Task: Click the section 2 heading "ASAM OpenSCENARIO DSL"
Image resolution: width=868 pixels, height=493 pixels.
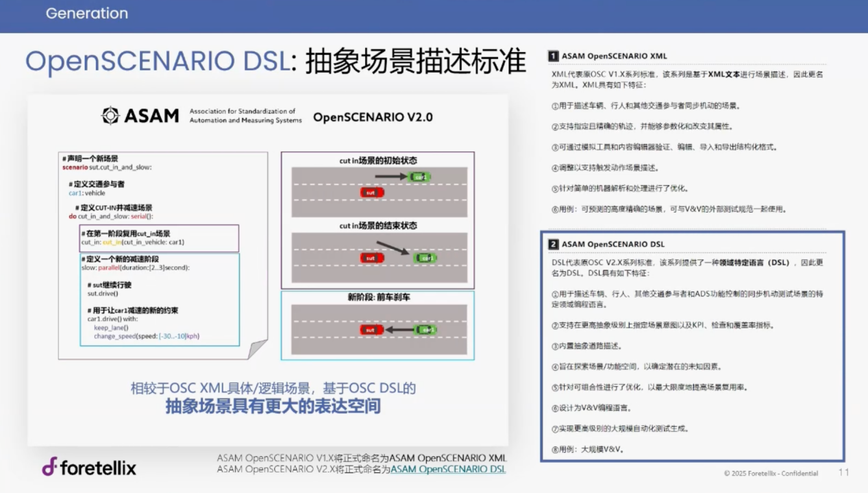Action: click(613, 244)
